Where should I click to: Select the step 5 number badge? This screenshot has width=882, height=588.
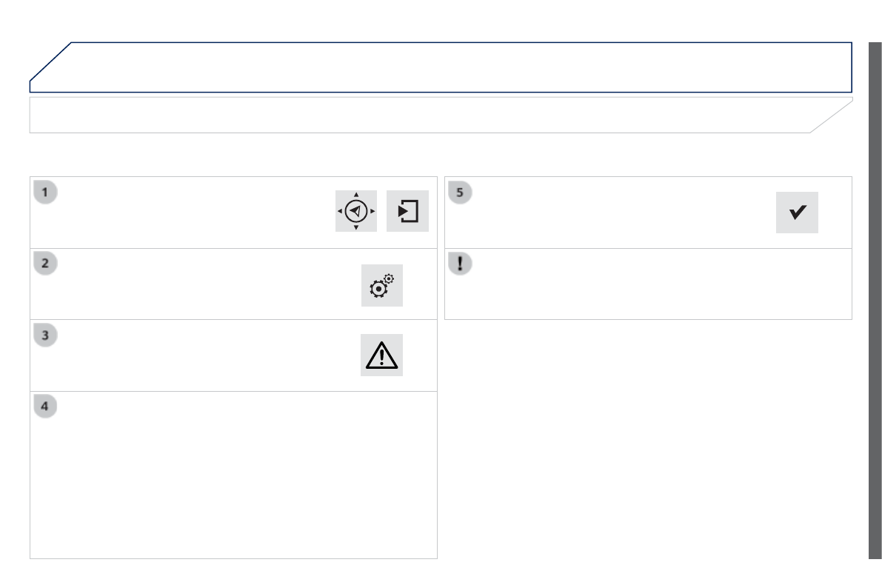(x=460, y=192)
